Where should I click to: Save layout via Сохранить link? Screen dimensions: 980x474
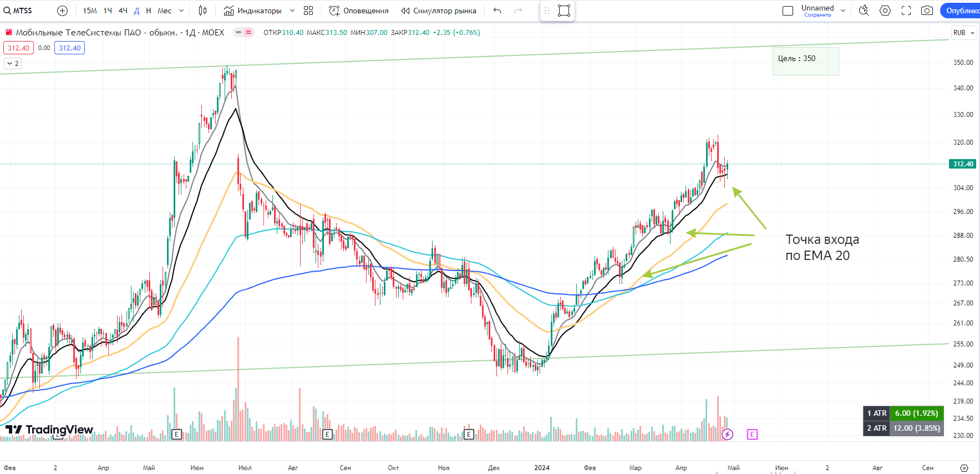[817, 15]
